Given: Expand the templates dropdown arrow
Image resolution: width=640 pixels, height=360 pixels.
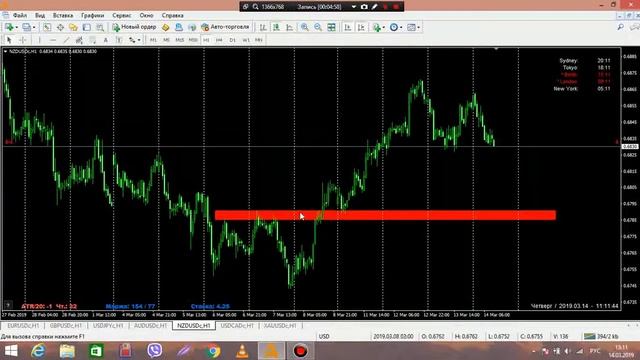Looking at the screenshot, I should tap(419, 27).
